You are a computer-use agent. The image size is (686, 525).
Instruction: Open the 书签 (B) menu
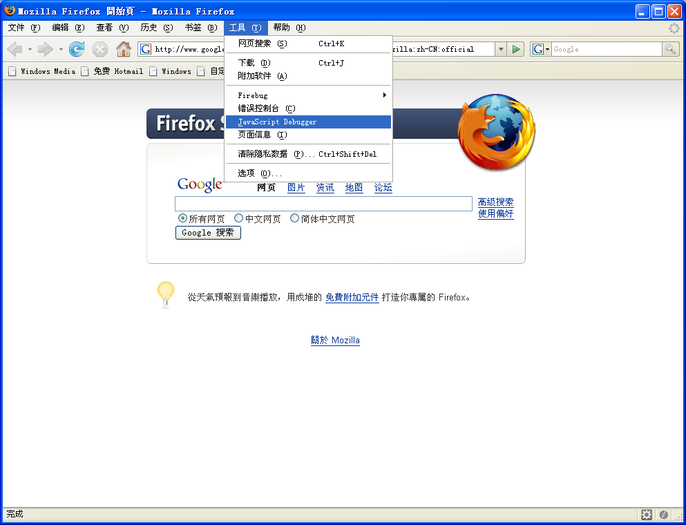(x=201, y=28)
